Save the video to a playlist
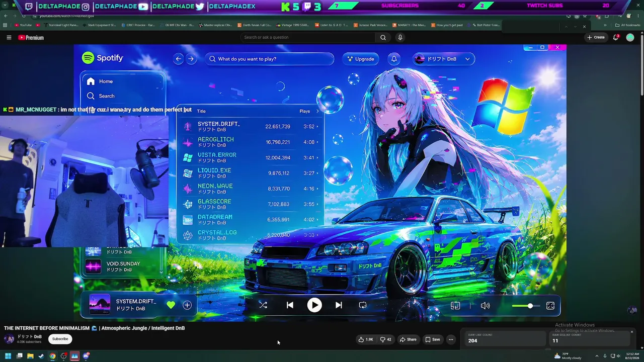This screenshot has width=644, height=362. 433,339
